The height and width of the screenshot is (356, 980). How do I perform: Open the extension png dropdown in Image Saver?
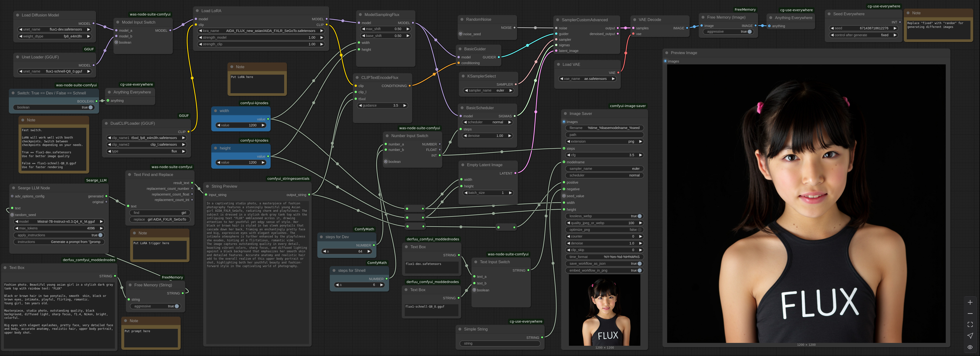(x=604, y=141)
